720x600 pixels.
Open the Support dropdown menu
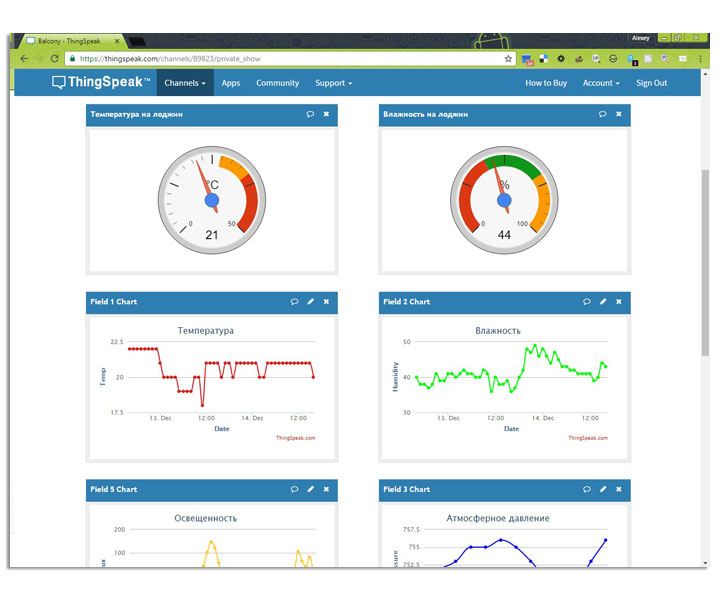[x=333, y=83]
